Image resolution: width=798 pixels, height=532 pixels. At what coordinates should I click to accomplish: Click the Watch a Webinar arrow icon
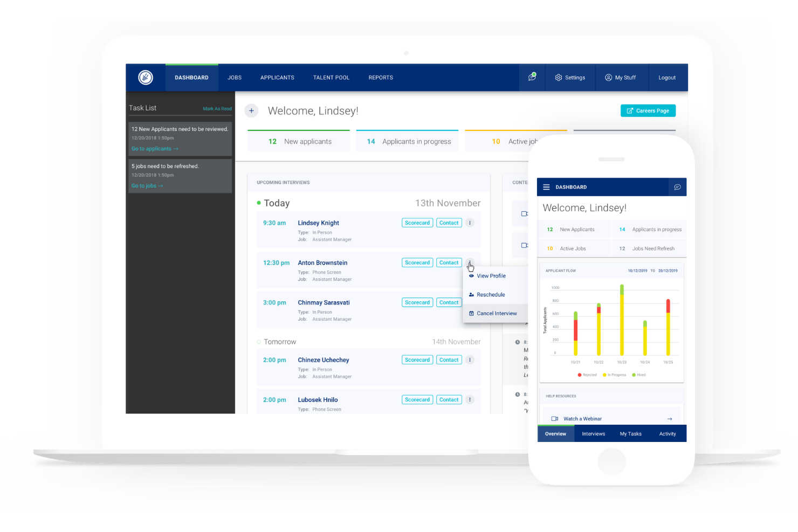coord(670,419)
